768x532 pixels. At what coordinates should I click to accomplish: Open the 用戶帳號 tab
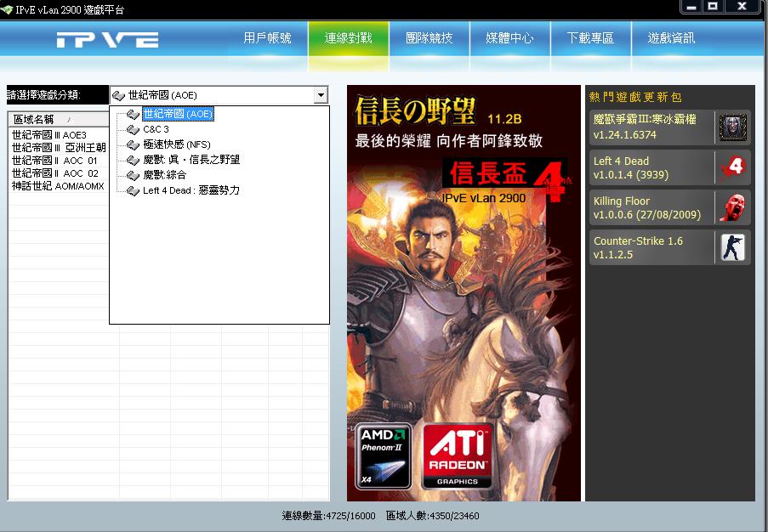pos(267,38)
